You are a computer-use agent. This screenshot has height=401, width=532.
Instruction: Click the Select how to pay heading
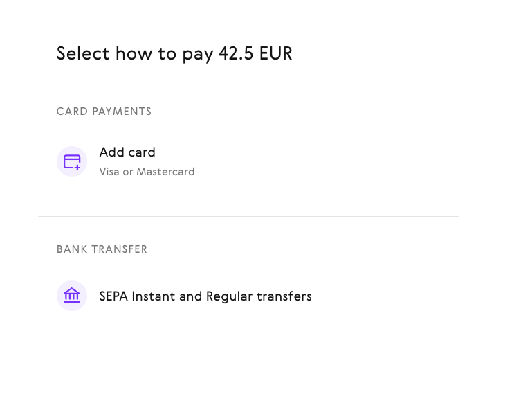pyautogui.click(x=174, y=53)
